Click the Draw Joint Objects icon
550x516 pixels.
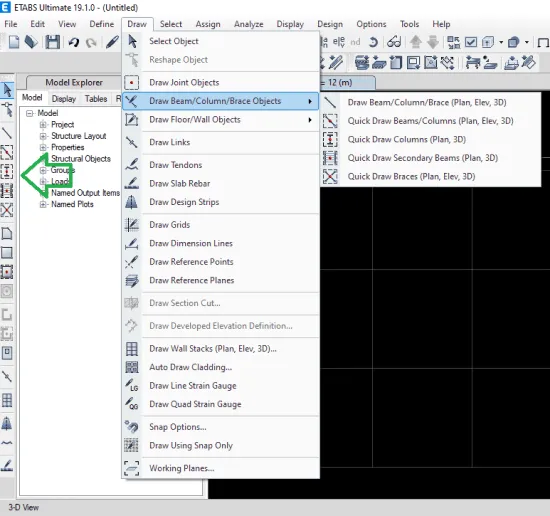pos(132,83)
